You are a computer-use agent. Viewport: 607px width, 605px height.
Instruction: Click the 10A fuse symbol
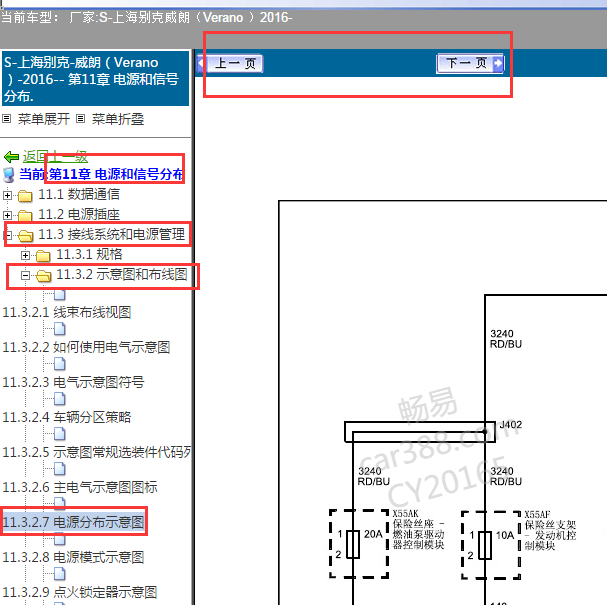pos(485,545)
